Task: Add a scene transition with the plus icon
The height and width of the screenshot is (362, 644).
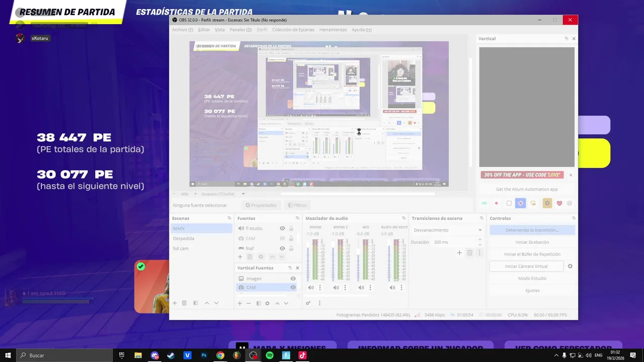Action: [459, 253]
